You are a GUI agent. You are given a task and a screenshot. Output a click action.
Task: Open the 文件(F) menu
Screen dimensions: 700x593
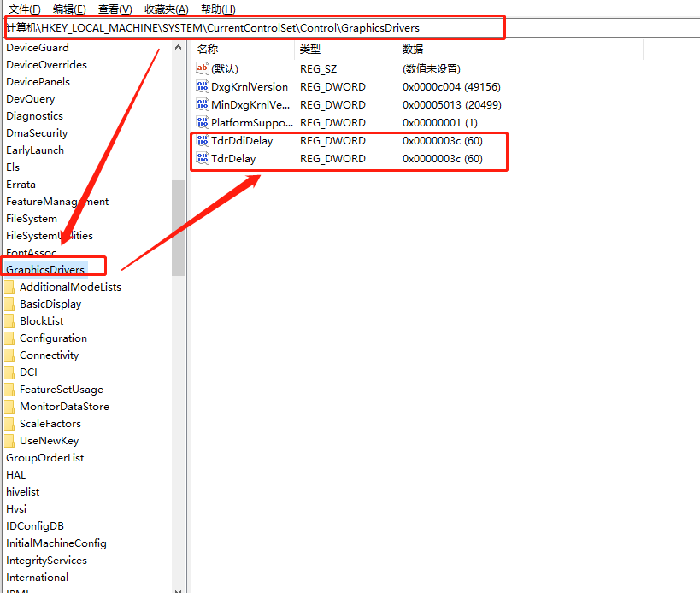pyautogui.click(x=25, y=9)
